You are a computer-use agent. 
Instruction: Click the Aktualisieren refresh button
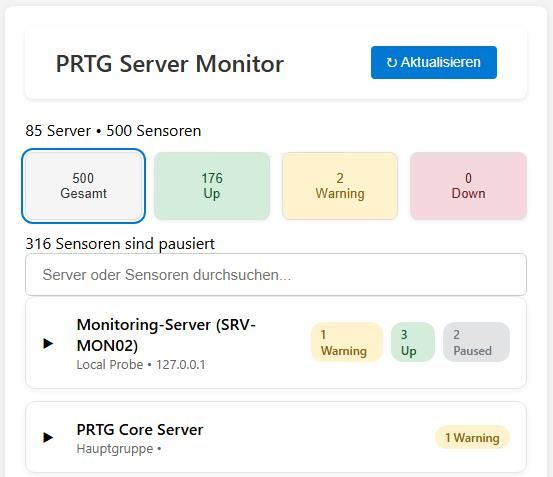[434, 62]
